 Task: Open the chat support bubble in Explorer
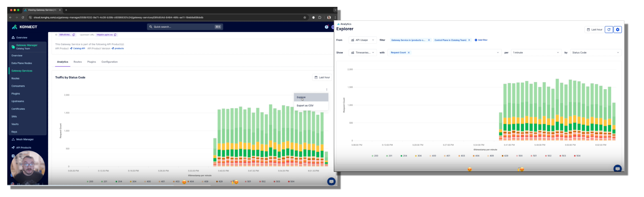click(x=617, y=169)
